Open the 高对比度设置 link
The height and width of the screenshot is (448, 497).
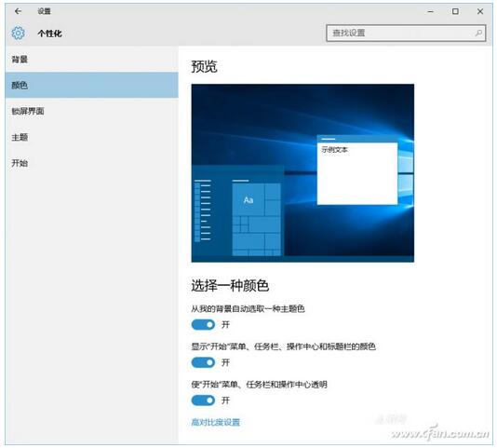pyautogui.click(x=216, y=422)
